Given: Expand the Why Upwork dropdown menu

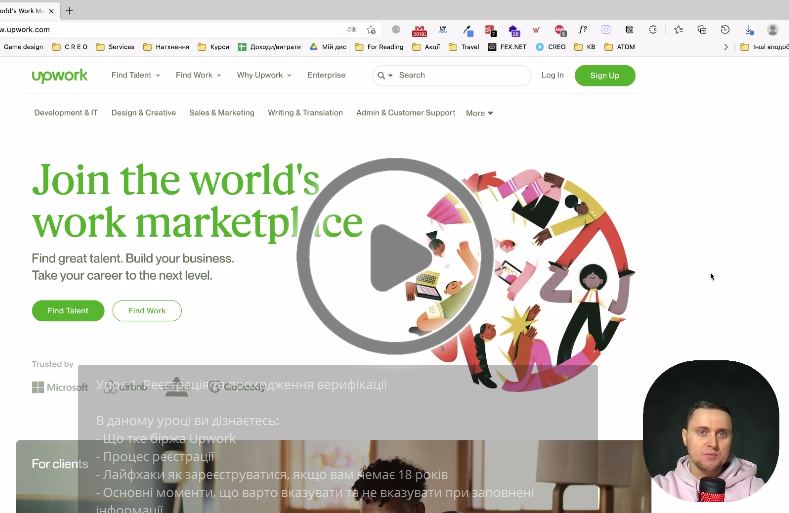Looking at the screenshot, I should tap(264, 75).
